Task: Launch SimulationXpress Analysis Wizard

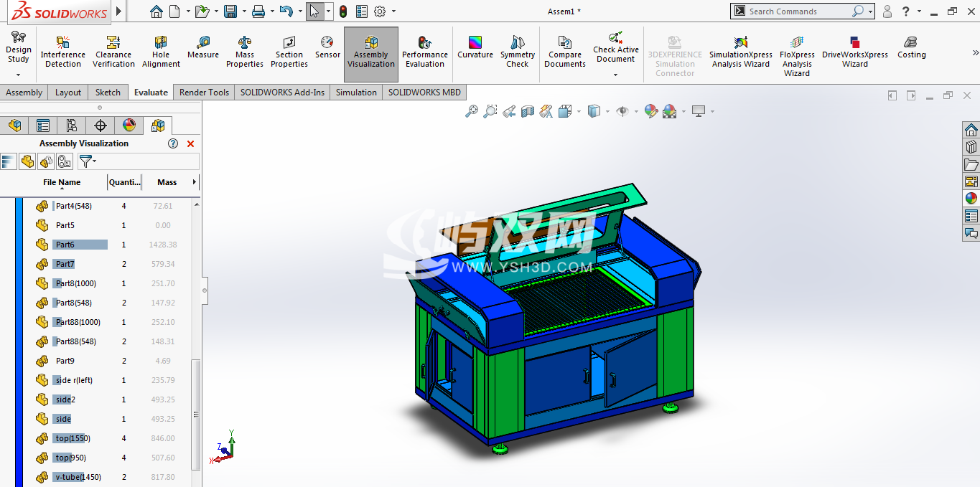Action: pyautogui.click(x=741, y=51)
